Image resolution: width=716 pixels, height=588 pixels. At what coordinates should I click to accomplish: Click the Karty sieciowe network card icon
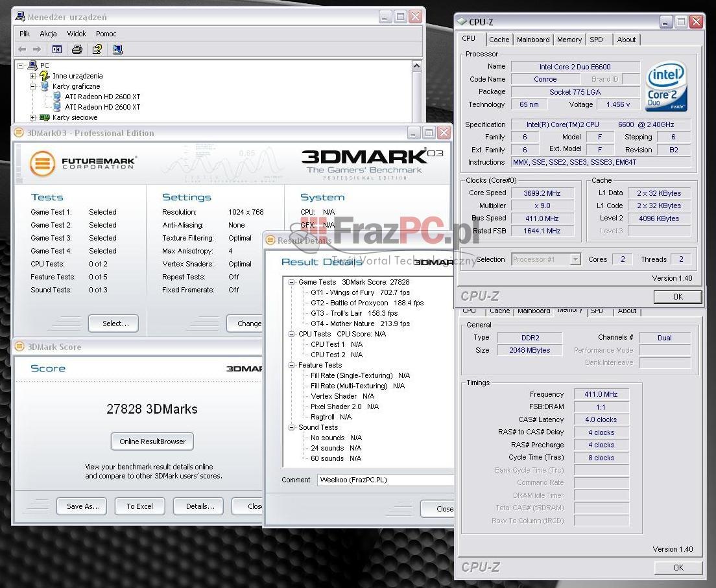click(44, 117)
